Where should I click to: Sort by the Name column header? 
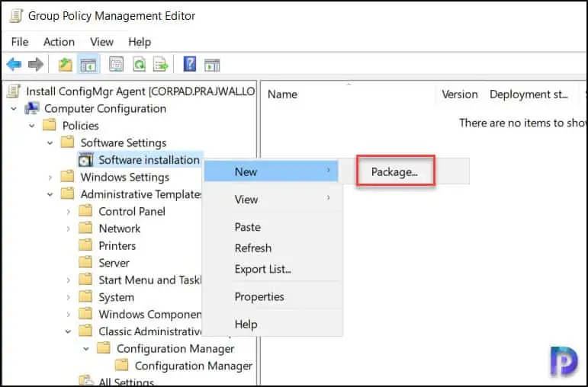click(283, 94)
